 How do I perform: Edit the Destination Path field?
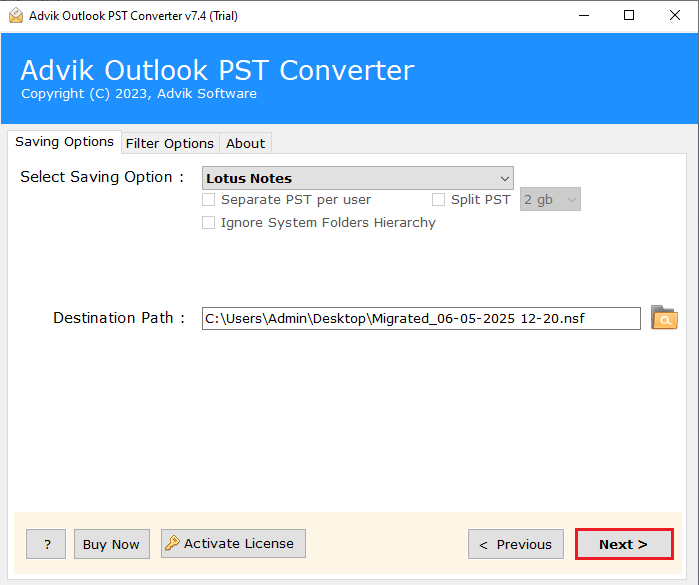click(421, 318)
